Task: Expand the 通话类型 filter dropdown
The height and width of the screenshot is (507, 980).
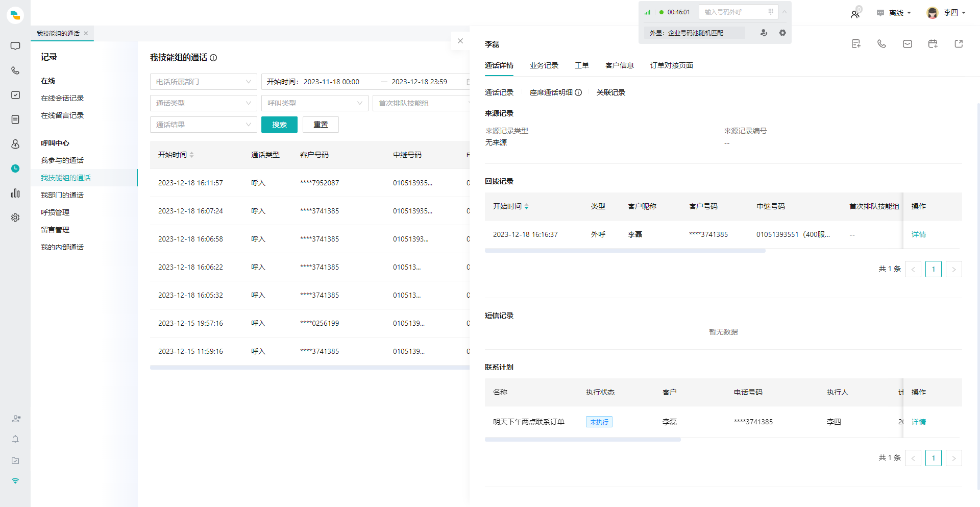Action: [x=204, y=103]
